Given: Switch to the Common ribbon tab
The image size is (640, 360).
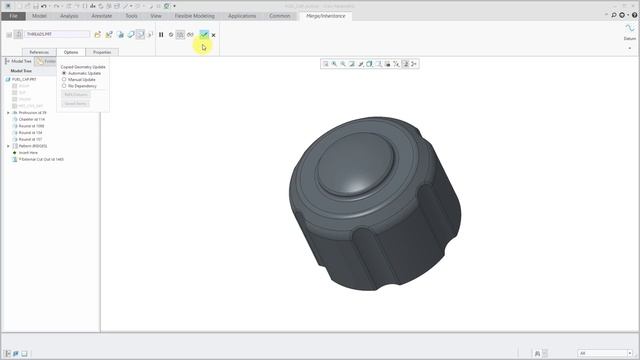Looking at the screenshot, I should coord(280,16).
